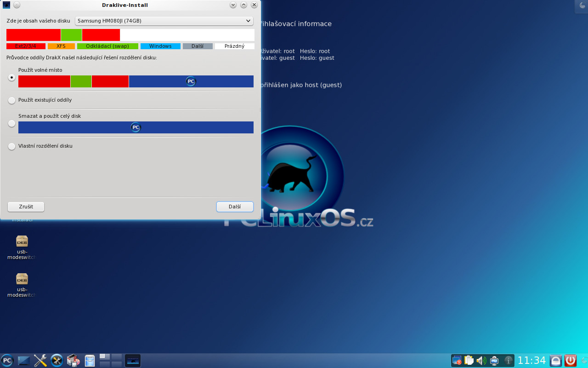Click the PC logo on free space partition bar
The image size is (588, 368).
tap(191, 81)
